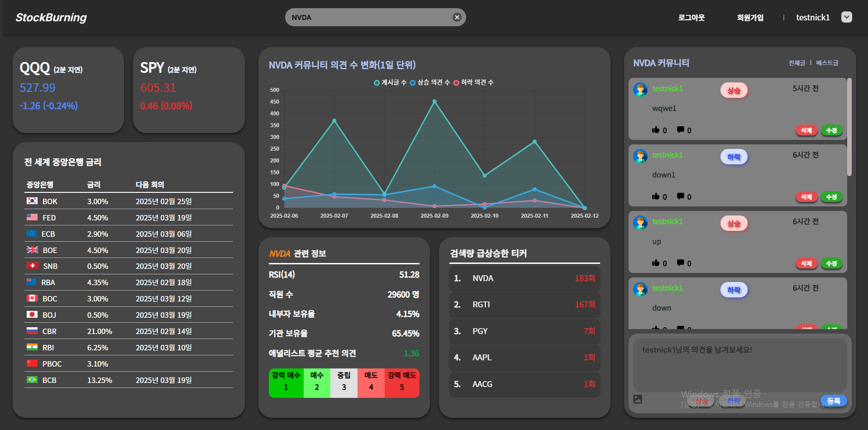Viewport: 868px width, 430px height.
Task: Click the RBI India flag icon
Action: [x=32, y=347]
